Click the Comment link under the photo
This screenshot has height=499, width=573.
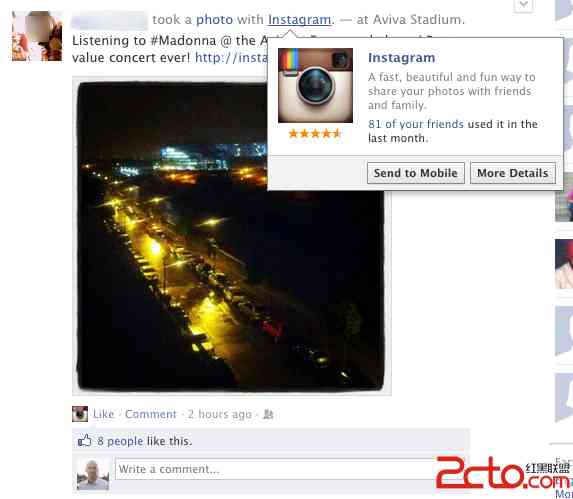point(151,414)
